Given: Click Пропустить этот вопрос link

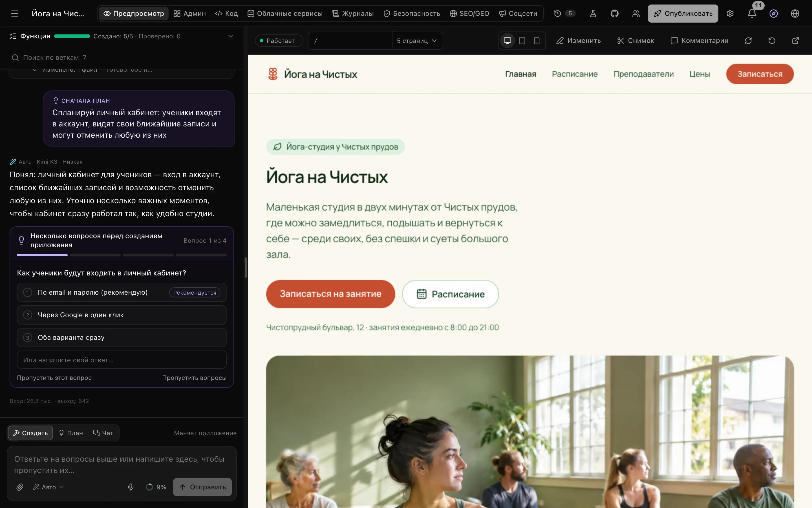Looking at the screenshot, I should point(54,378).
